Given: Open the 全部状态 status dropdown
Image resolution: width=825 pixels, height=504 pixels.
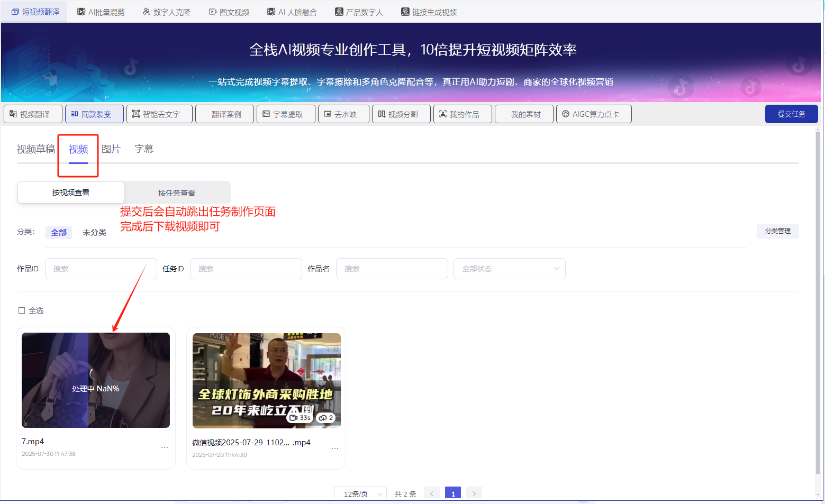Looking at the screenshot, I should [x=509, y=269].
